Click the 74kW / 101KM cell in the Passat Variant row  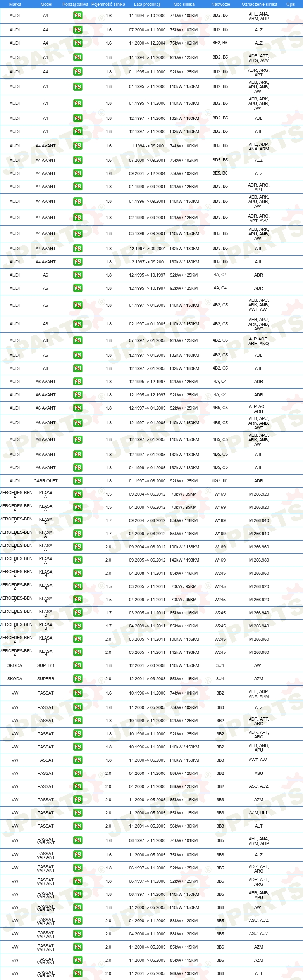[184, 840]
